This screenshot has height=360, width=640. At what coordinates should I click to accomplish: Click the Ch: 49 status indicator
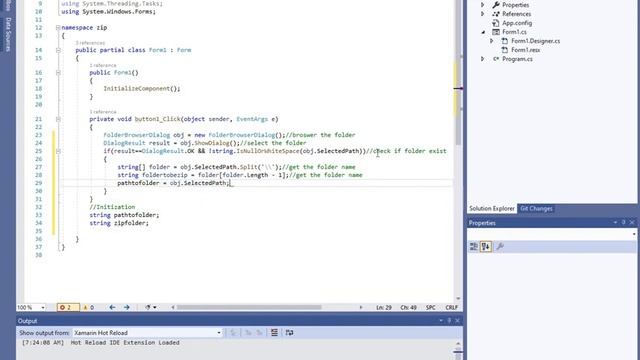click(x=408, y=307)
